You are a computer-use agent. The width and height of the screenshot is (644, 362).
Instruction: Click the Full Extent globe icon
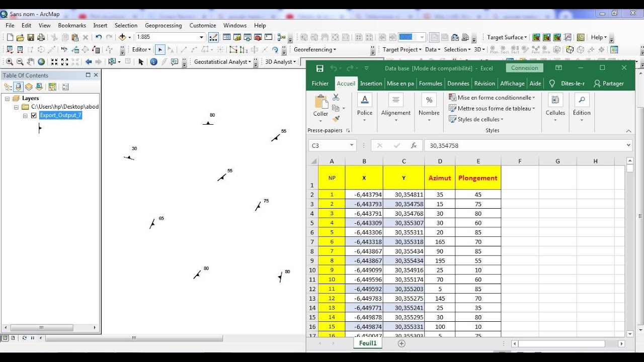pyautogui.click(x=41, y=62)
